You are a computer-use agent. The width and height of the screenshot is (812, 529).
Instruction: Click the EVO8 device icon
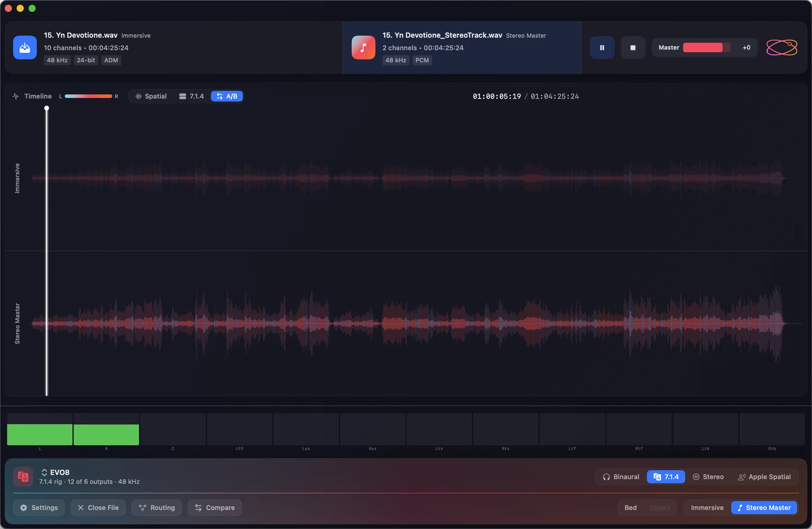(23, 477)
